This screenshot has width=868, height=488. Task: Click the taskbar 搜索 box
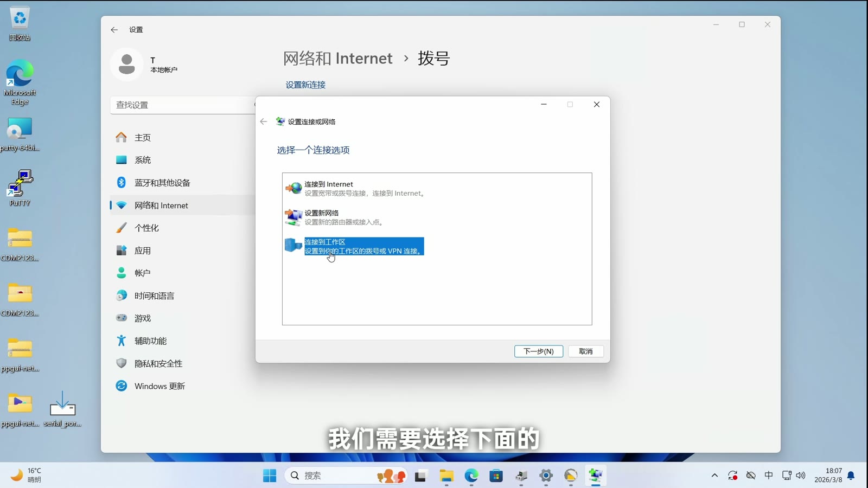pyautogui.click(x=346, y=476)
